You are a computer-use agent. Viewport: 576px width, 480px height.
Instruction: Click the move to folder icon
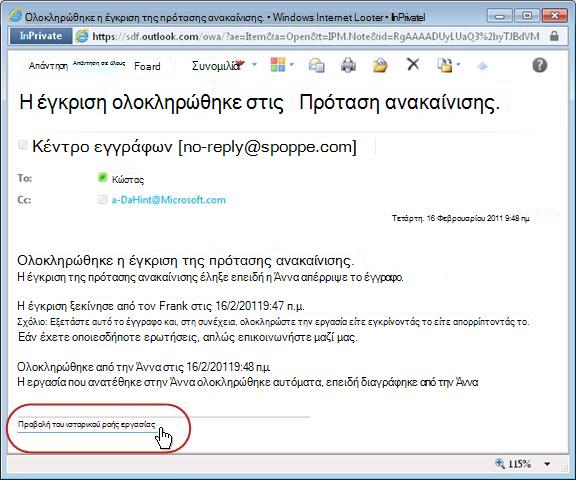click(380, 65)
